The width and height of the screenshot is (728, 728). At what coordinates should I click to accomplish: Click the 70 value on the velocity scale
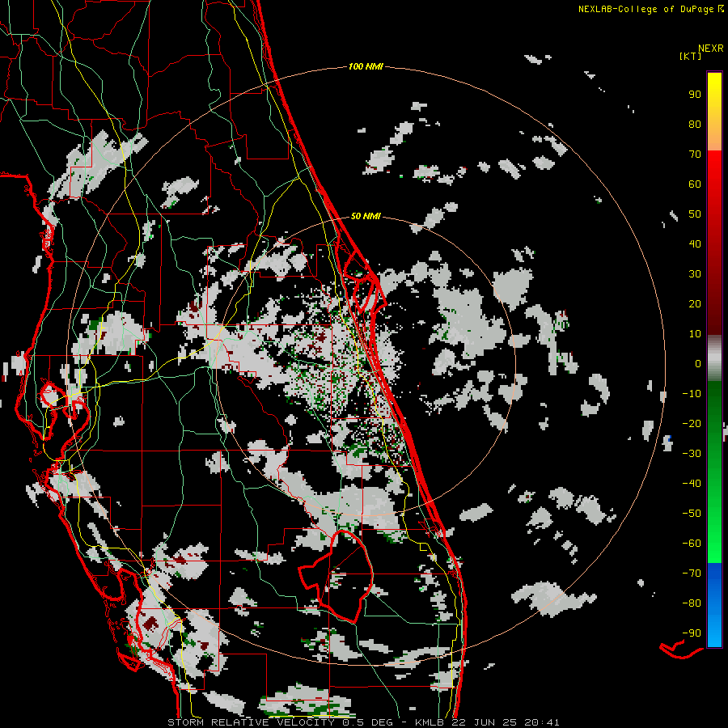695,154
